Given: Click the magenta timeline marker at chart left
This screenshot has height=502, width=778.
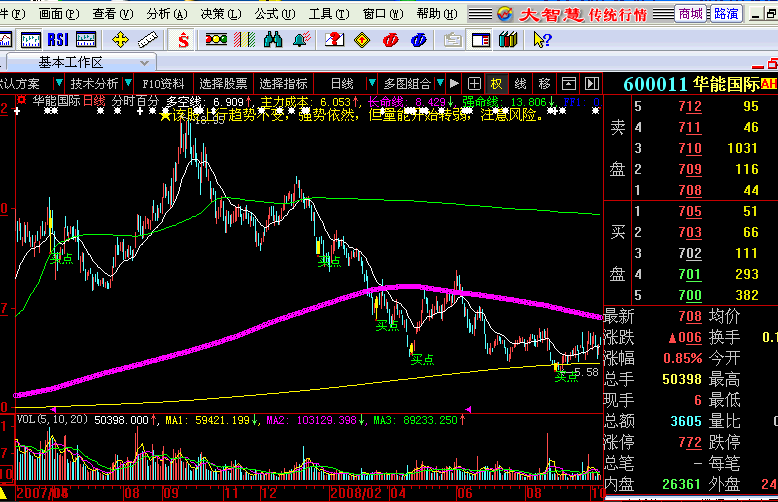Looking at the screenshot, I should [x=53, y=410].
